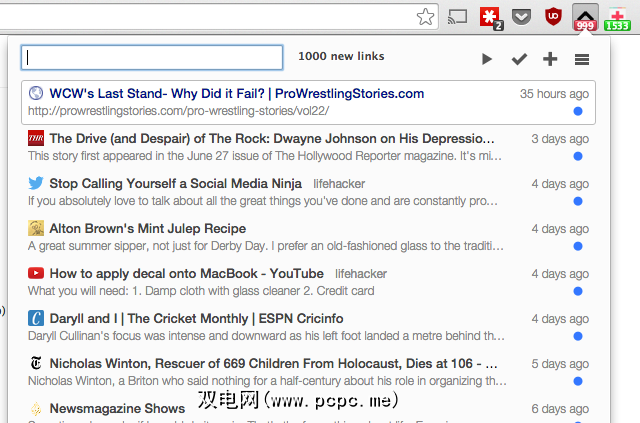Open the red asterisk extension with badge 2
This screenshot has width=640, height=423.
[x=491, y=18]
